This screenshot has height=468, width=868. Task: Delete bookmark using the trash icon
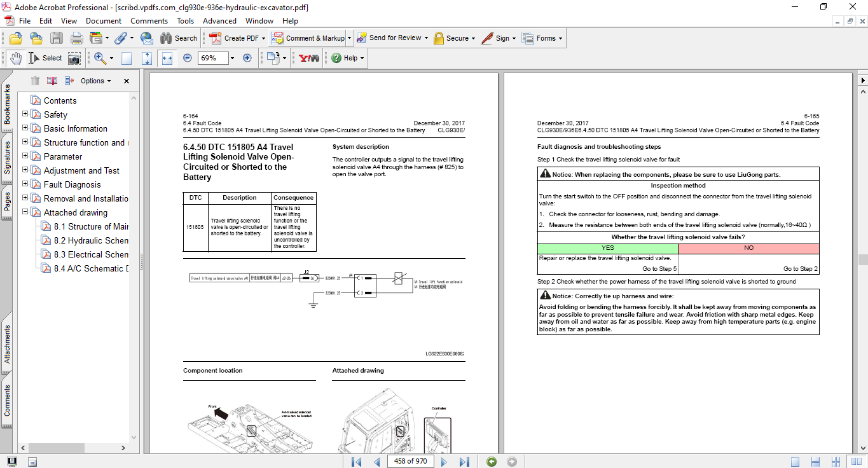(x=35, y=81)
